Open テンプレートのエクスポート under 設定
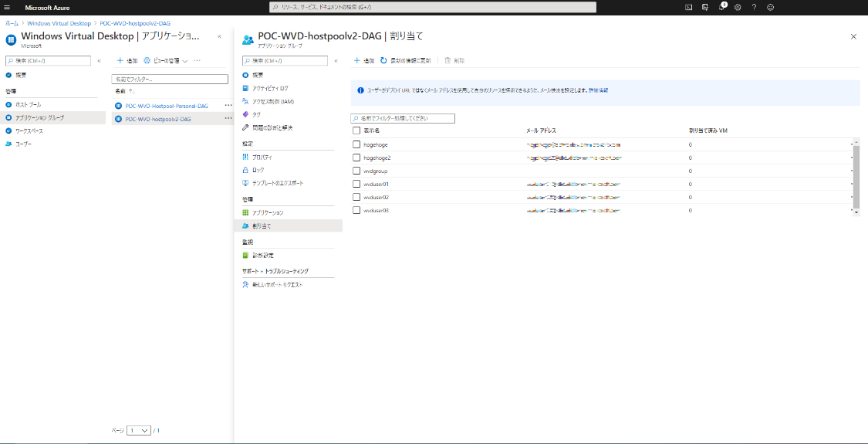868x444 pixels. (278, 183)
